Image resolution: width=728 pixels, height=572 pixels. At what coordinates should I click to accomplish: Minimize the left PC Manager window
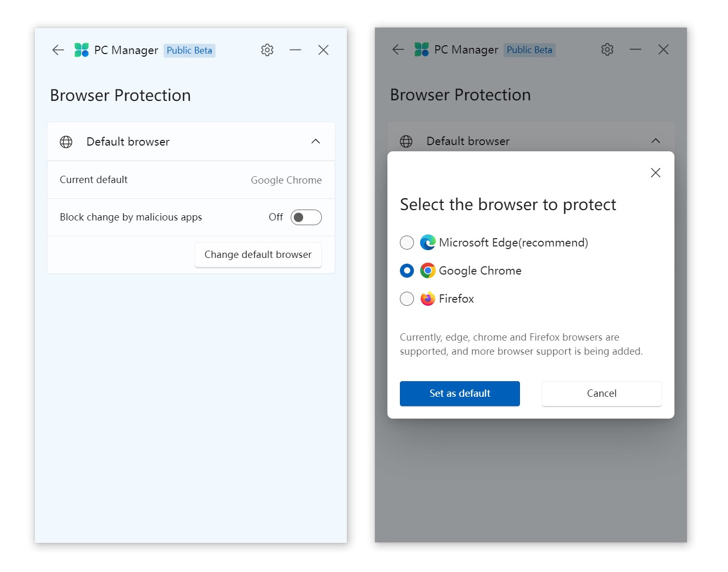pos(295,50)
